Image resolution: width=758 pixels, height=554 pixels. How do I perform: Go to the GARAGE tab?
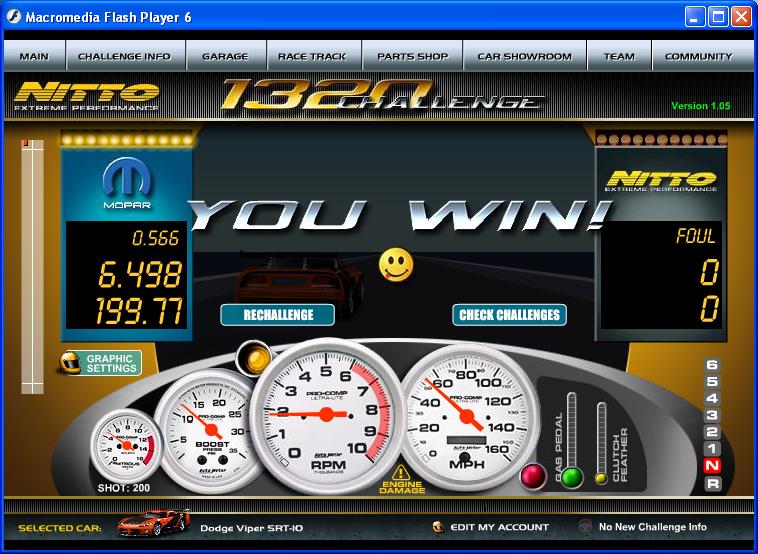pyautogui.click(x=225, y=56)
